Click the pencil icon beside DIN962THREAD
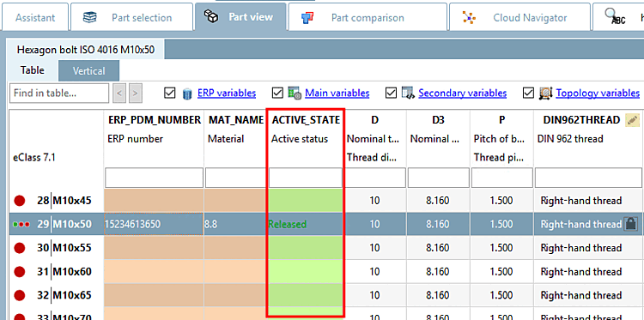The width and height of the screenshot is (644, 320). (x=632, y=120)
